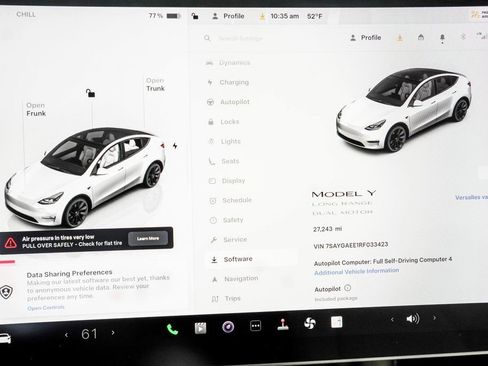Tap the 52°F outside temperature
This screenshot has height=366, width=488.
[314, 16]
